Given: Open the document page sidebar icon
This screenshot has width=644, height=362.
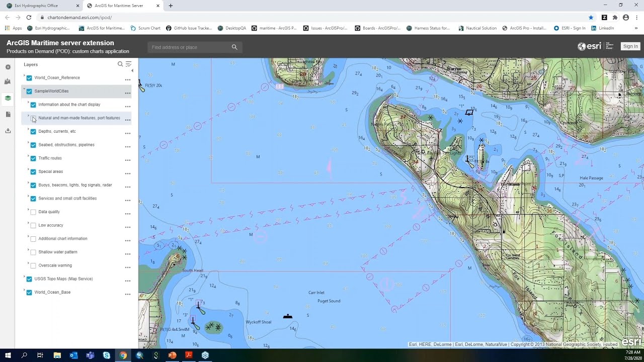Looking at the screenshot, I should point(8,115).
